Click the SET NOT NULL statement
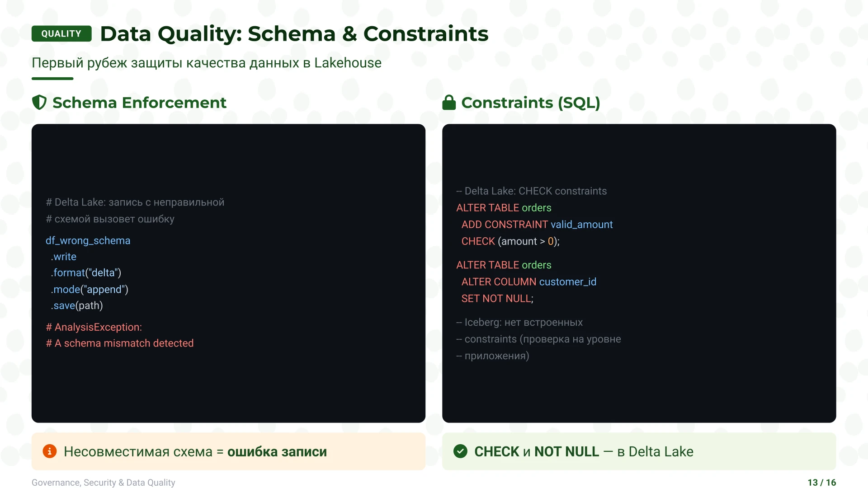Screen dimensions: 868x488 coord(497,299)
